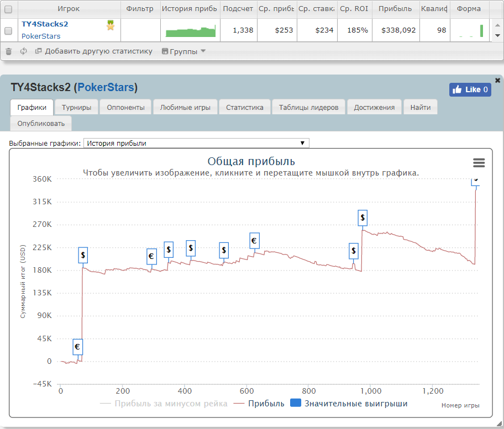Open the 'История прибыли' chart selector
This screenshot has height=429, width=504.
196,143
